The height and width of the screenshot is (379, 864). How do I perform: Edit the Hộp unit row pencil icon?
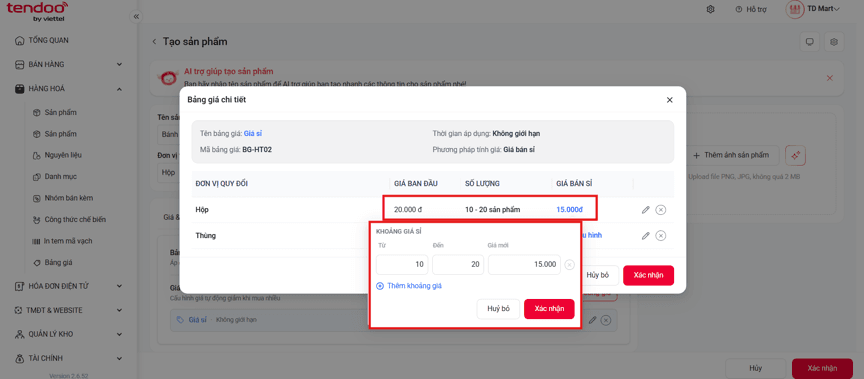click(646, 210)
